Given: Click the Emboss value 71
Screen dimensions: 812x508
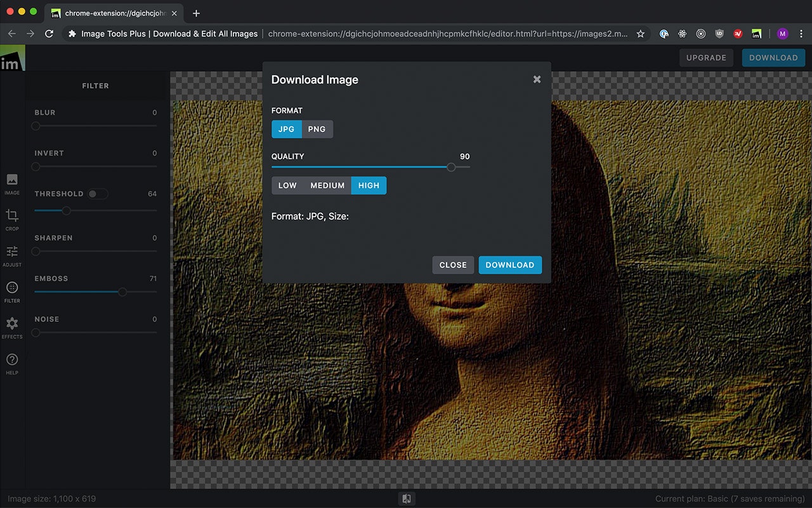Looking at the screenshot, I should click(x=153, y=279).
